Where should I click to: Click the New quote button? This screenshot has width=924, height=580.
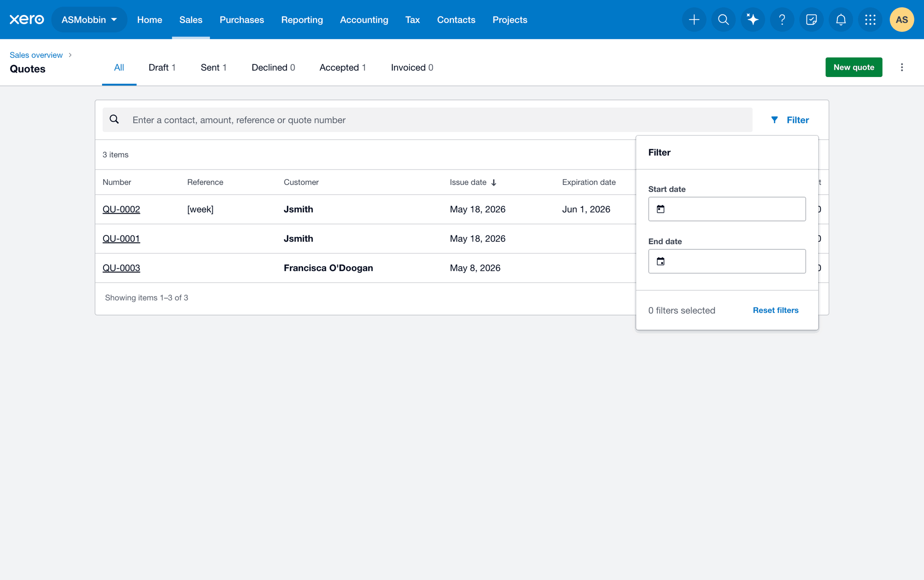854,67
